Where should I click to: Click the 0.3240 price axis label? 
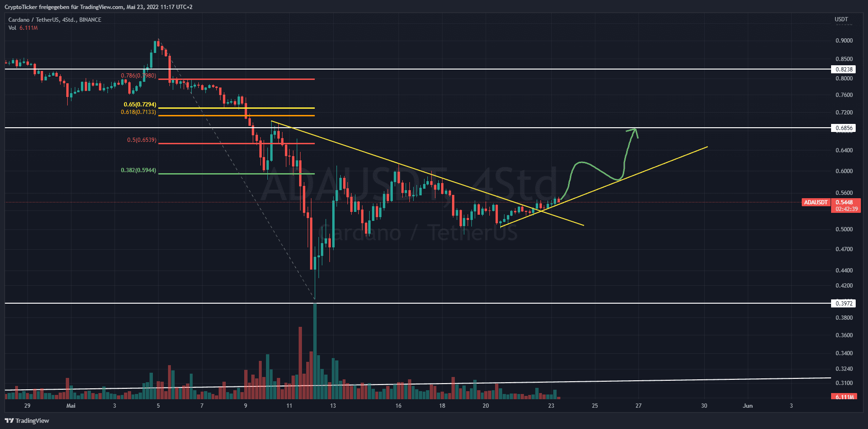844,369
